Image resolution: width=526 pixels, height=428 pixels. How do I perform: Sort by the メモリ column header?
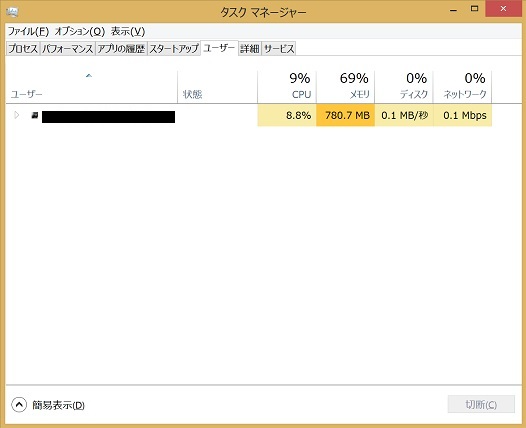pyautogui.click(x=345, y=87)
